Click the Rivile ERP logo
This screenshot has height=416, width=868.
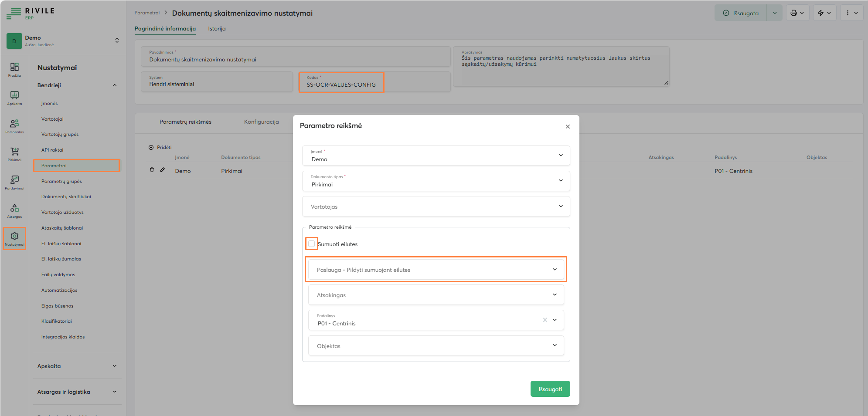pos(31,14)
